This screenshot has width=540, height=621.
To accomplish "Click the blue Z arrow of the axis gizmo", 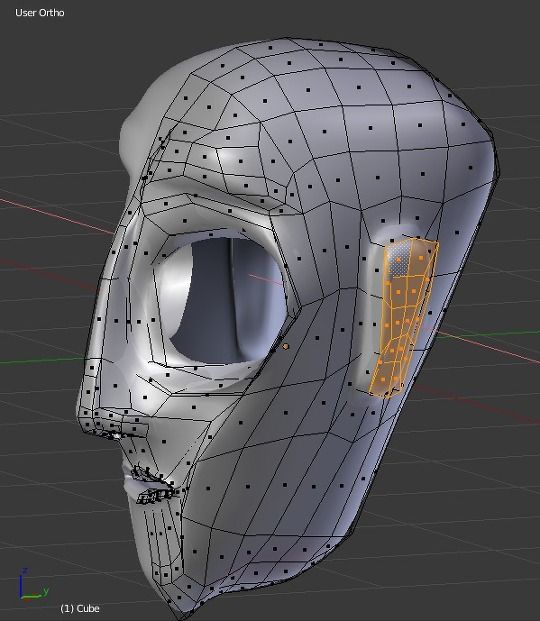I will click(x=21, y=581).
